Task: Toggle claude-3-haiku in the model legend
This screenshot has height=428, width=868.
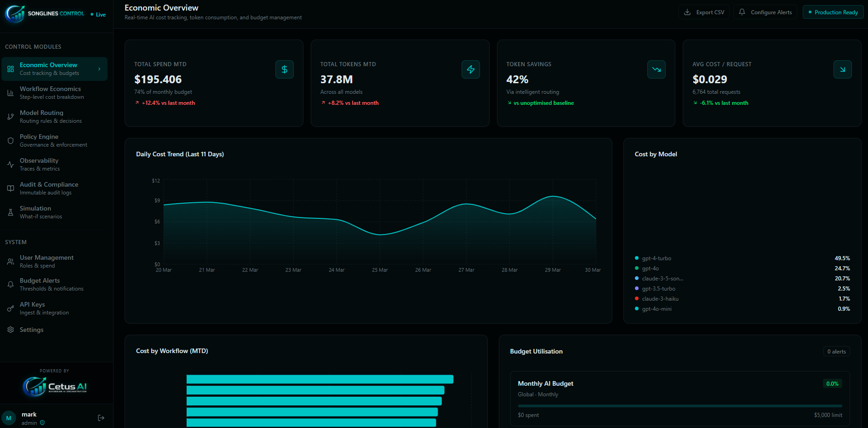Action: (x=661, y=298)
